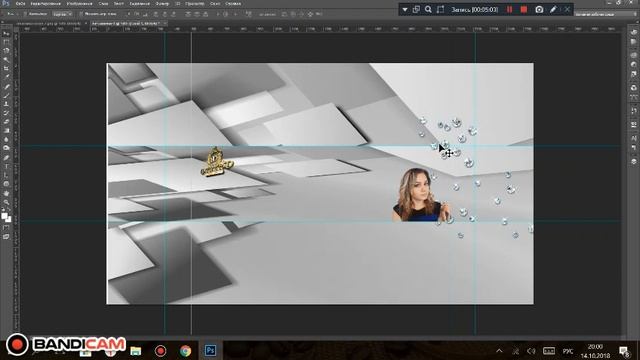640x360 pixels.
Task: Open Bandicam bar dropdown arrow menu
Action: pyautogui.click(x=404, y=9)
